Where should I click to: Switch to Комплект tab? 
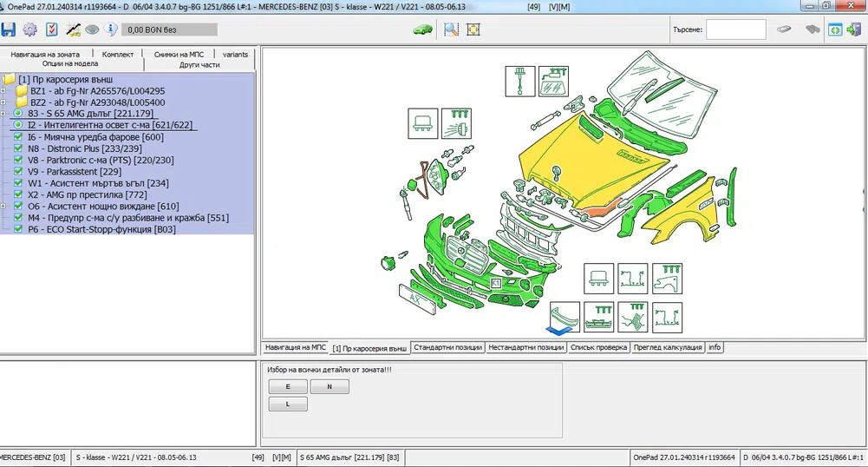[x=118, y=55]
